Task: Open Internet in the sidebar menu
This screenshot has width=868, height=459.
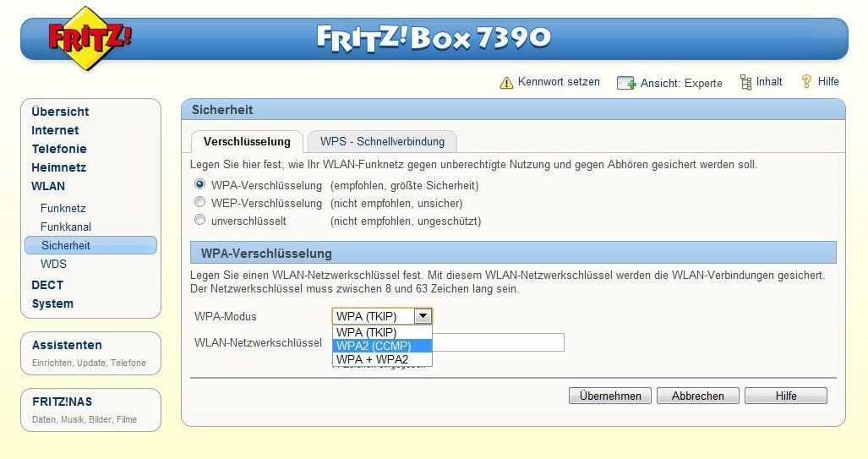Action: [x=55, y=130]
